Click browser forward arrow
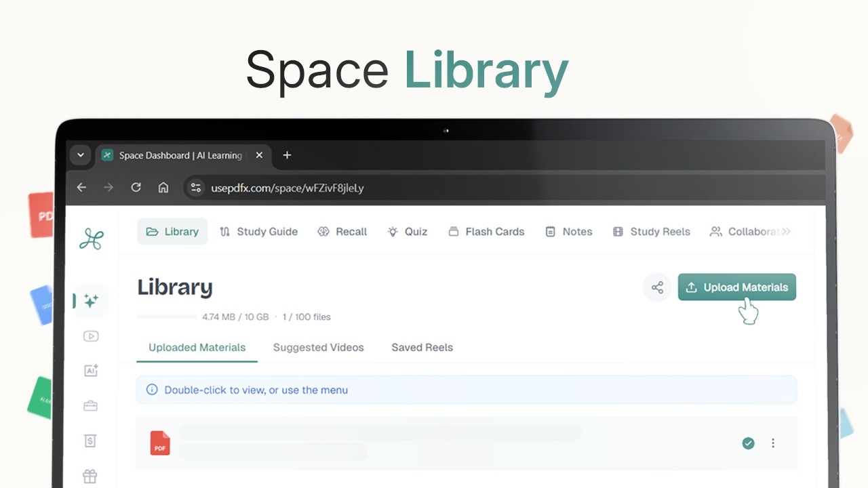868x488 pixels. pos(108,188)
